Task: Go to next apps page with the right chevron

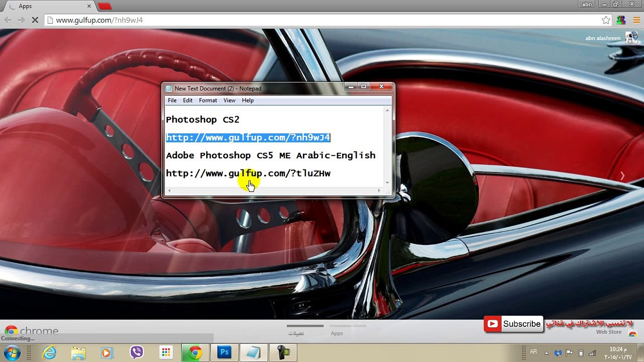Action: pyautogui.click(x=622, y=175)
